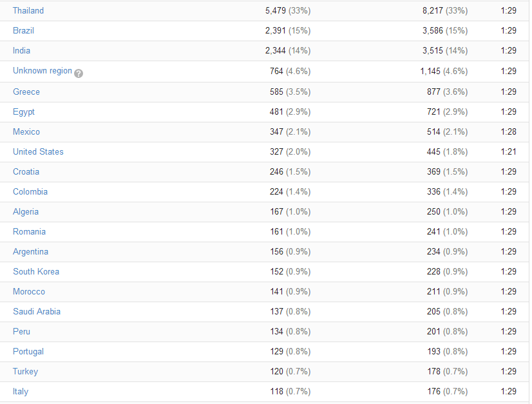Screen dimensions: 532x404
Task: Click the Unknown region link
Action: (43, 71)
